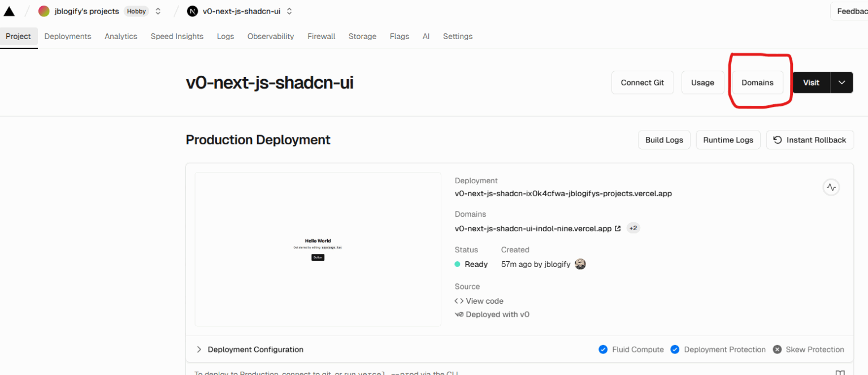Click the Hello World deployment preview thumbnail
Screen dimensions: 868x375
tap(318, 249)
